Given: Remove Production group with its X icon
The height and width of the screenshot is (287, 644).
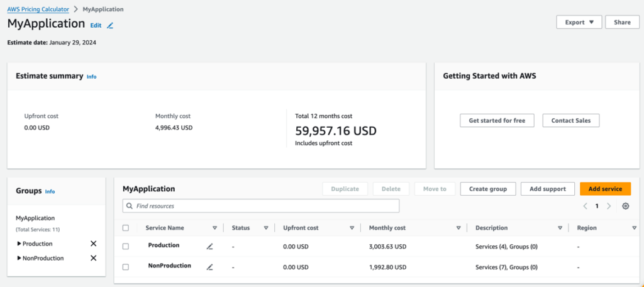Looking at the screenshot, I should (x=93, y=244).
